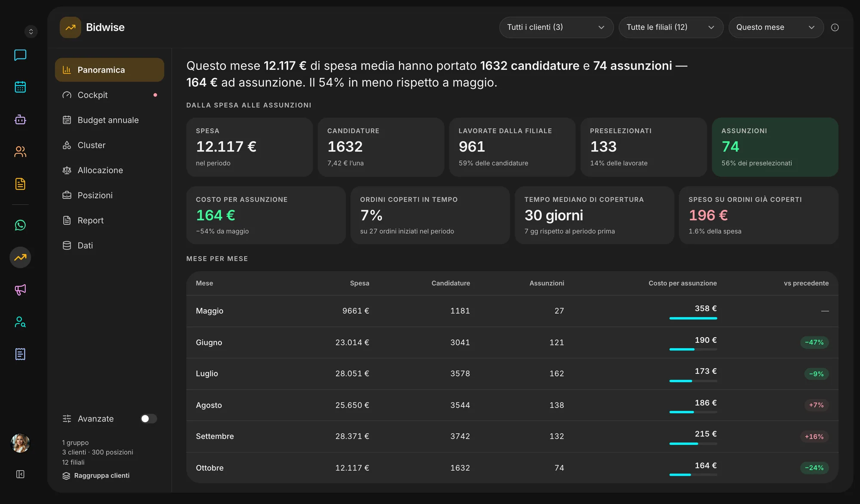Click the +16% badge in Settembre row
The height and width of the screenshot is (504, 860).
pos(814,436)
